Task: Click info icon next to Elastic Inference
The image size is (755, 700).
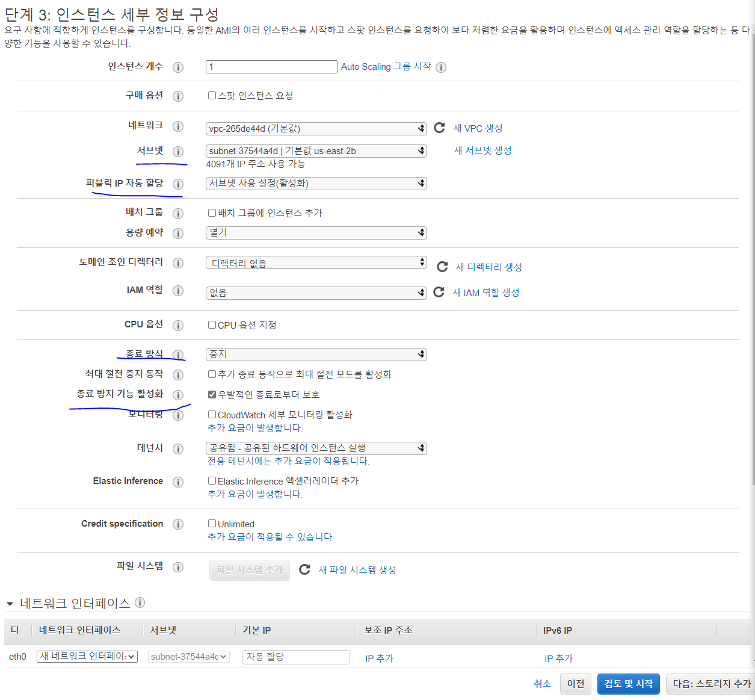Action: pyautogui.click(x=178, y=482)
